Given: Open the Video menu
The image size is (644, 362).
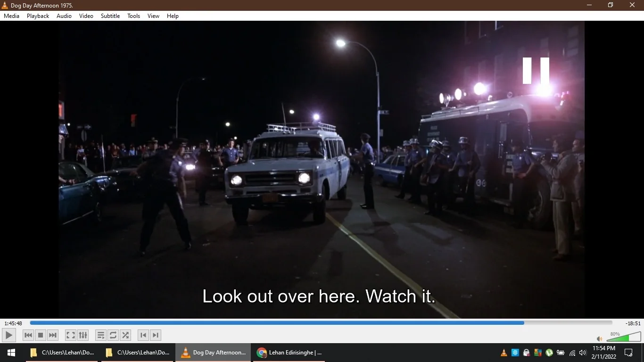Looking at the screenshot, I should pyautogui.click(x=86, y=16).
